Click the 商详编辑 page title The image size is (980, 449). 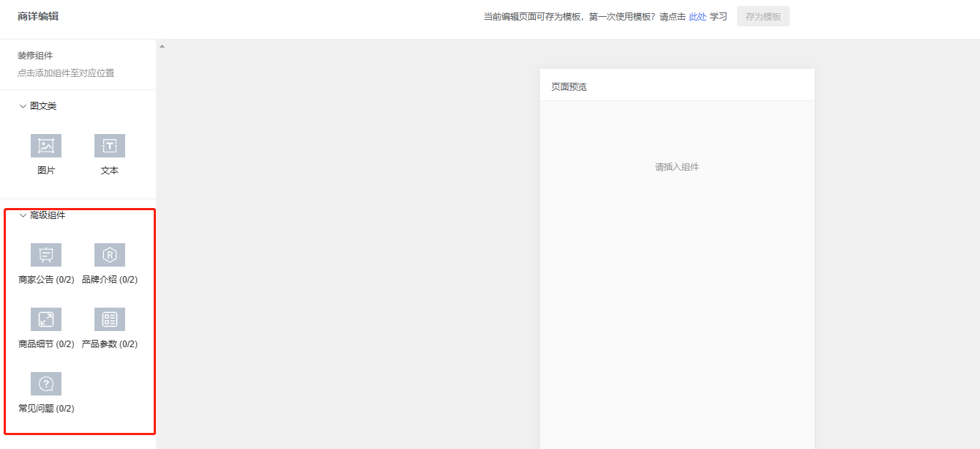[38, 16]
